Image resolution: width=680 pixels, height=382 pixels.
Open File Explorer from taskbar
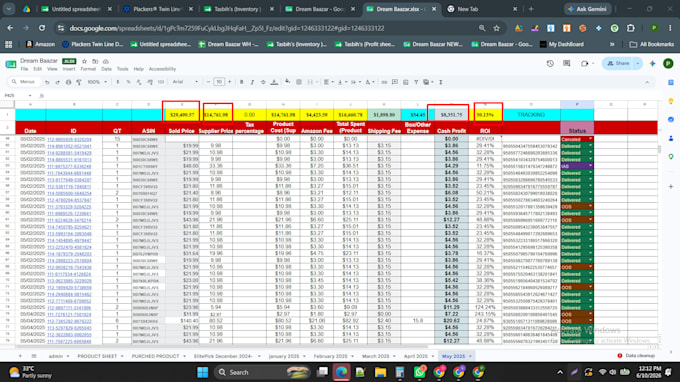point(380,372)
